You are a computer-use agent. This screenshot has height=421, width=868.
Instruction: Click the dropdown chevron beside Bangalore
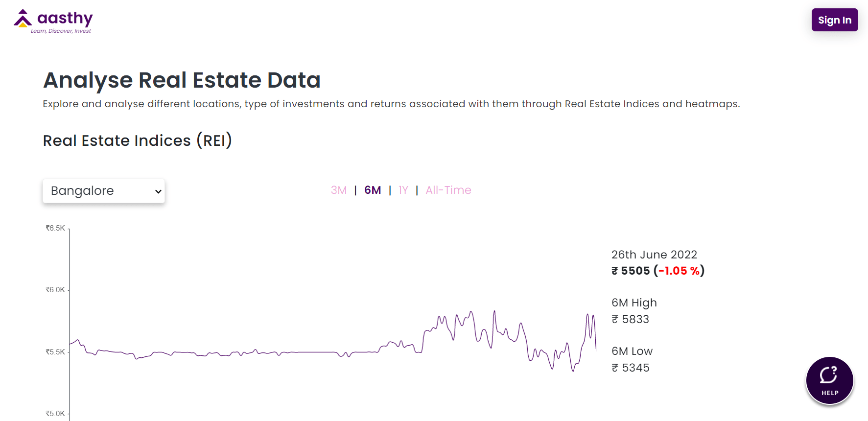(x=158, y=191)
